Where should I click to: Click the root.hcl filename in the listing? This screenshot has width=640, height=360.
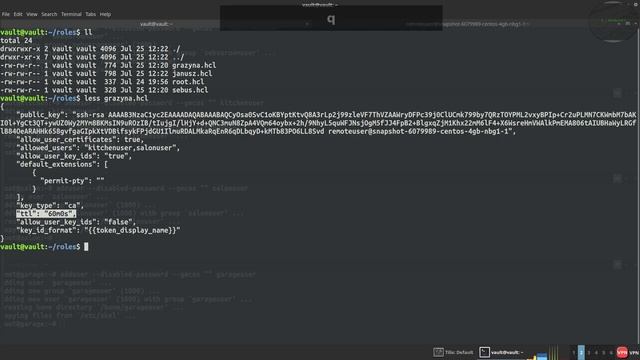coord(188,82)
